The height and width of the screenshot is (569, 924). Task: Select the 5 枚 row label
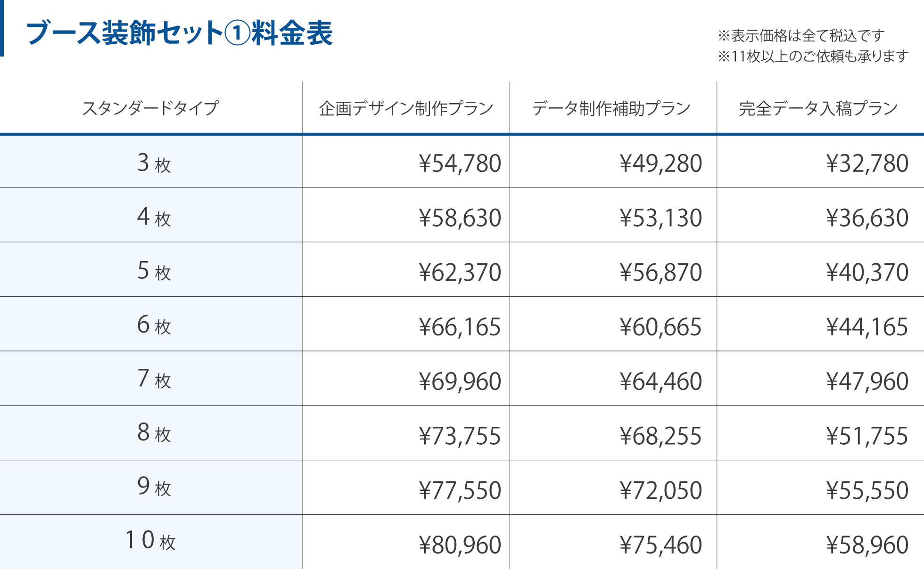coord(154,271)
